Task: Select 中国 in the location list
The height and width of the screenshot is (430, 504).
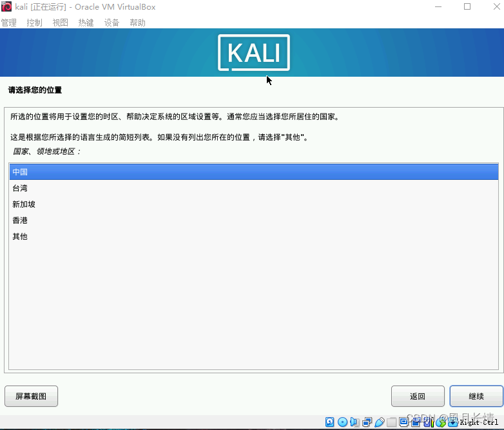Action: pos(254,171)
